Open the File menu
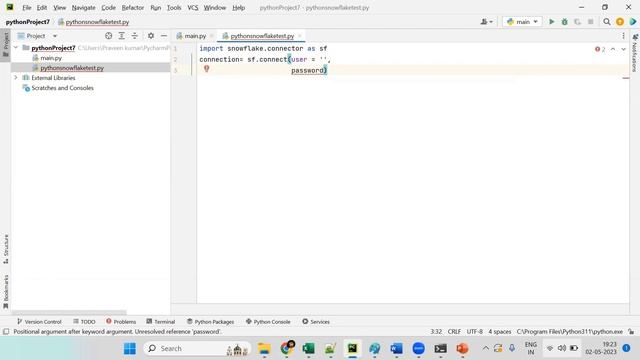This screenshot has width=640, height=360. tap(27, 7)
